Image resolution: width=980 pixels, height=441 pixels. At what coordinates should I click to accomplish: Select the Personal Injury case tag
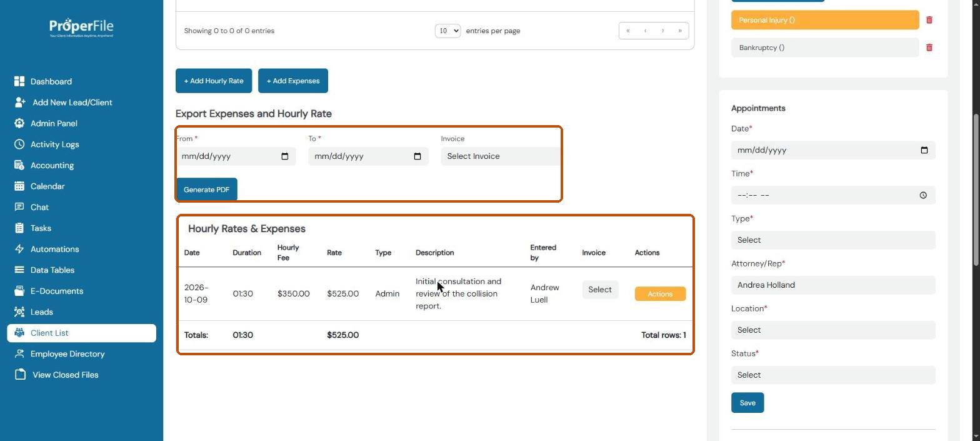pos(825,20)
